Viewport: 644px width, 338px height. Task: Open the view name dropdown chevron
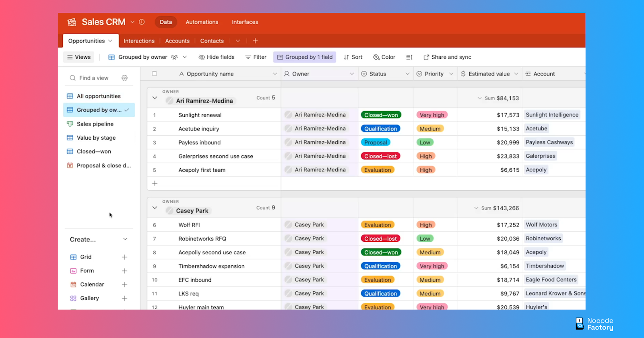coord(185,57)
